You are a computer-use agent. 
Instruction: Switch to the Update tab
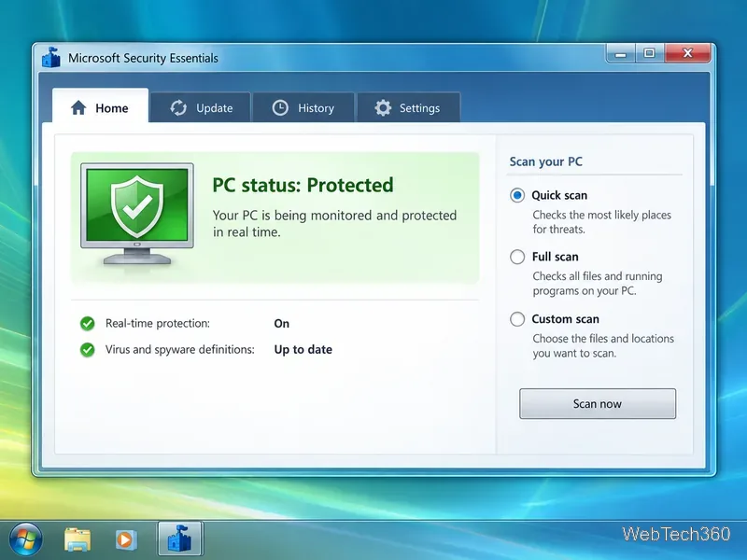tap(201, 107)
